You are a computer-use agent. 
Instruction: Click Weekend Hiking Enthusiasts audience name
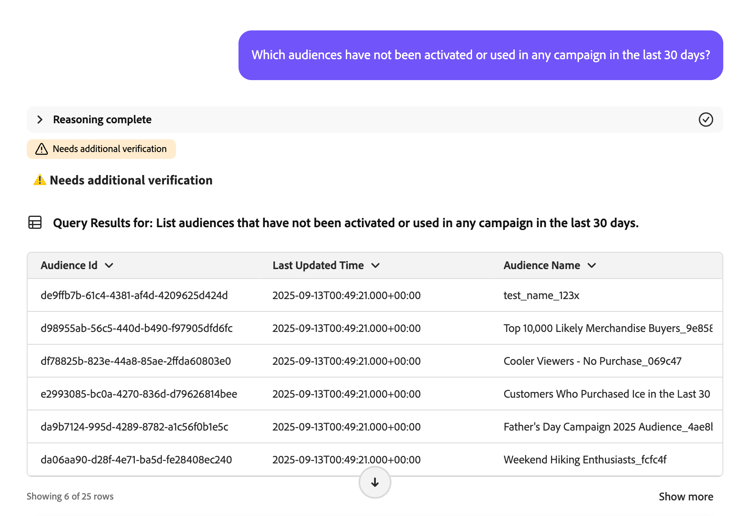pos(585,460)
